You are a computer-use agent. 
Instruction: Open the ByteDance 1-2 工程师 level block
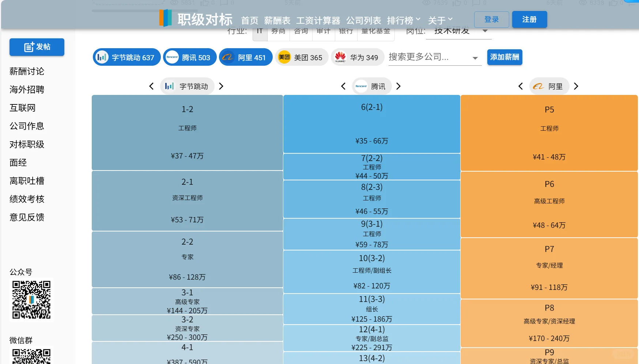pos(187,133)
